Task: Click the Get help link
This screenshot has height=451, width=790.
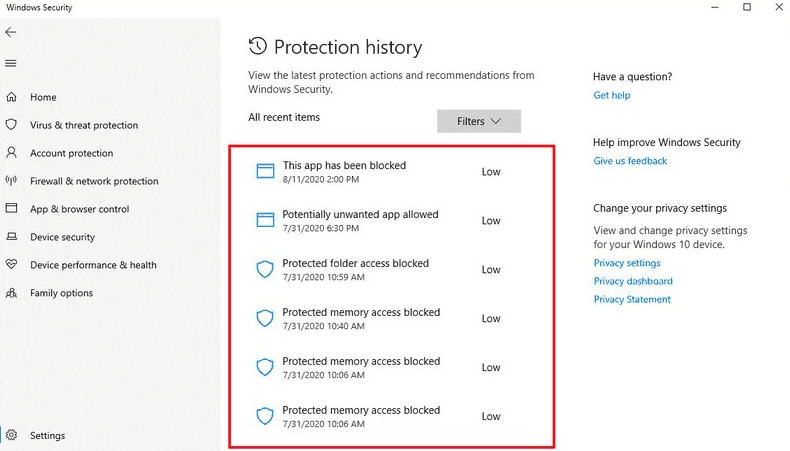Action: pos(612,95)
